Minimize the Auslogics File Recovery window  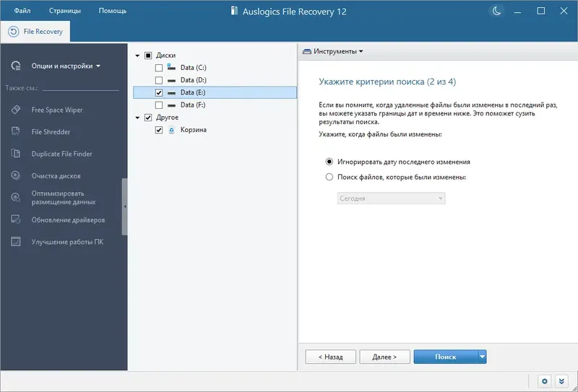pyautogui.click(x=518, y=11)
